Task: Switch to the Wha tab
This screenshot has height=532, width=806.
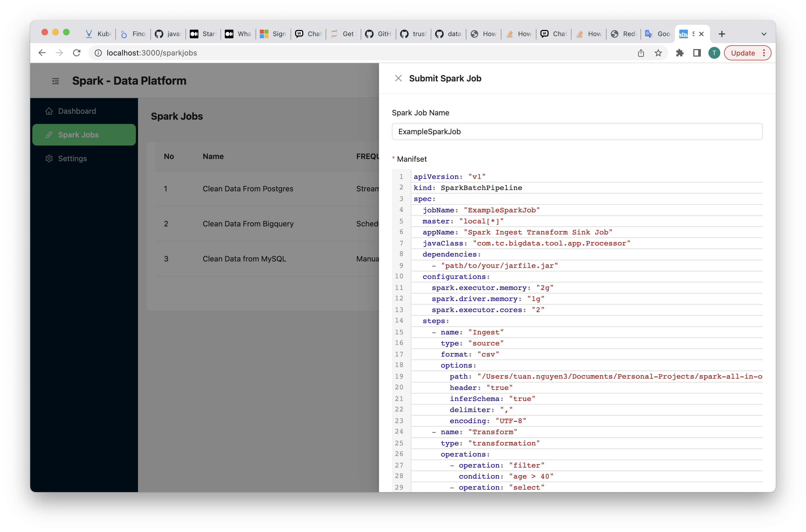Action: pos(238,34)
